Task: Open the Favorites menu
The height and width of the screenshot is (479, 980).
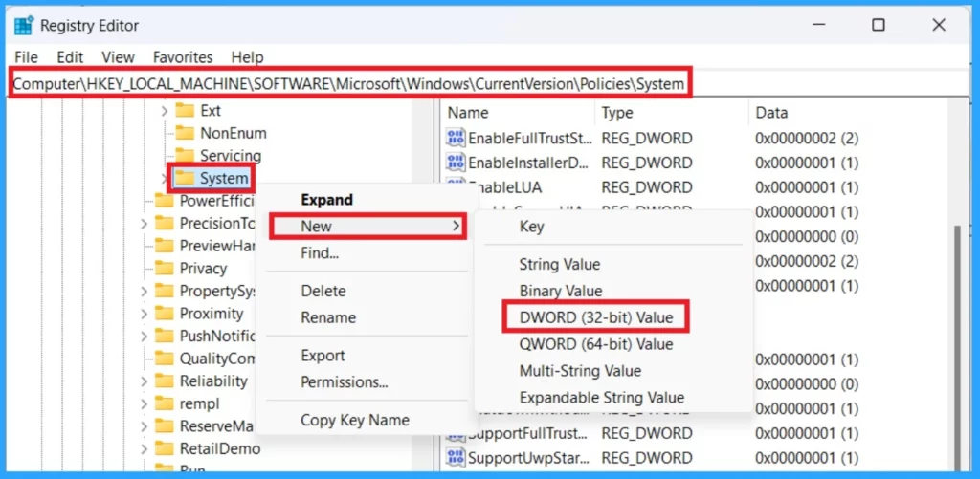Action: 183,57
